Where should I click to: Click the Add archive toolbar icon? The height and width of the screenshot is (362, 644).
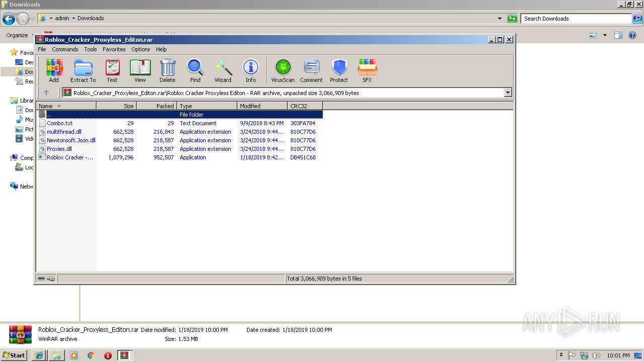click(x=54, y=70)
